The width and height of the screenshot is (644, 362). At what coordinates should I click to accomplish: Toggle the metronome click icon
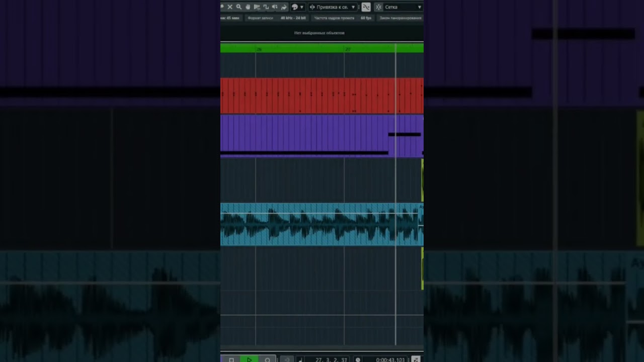click(416, 359)
